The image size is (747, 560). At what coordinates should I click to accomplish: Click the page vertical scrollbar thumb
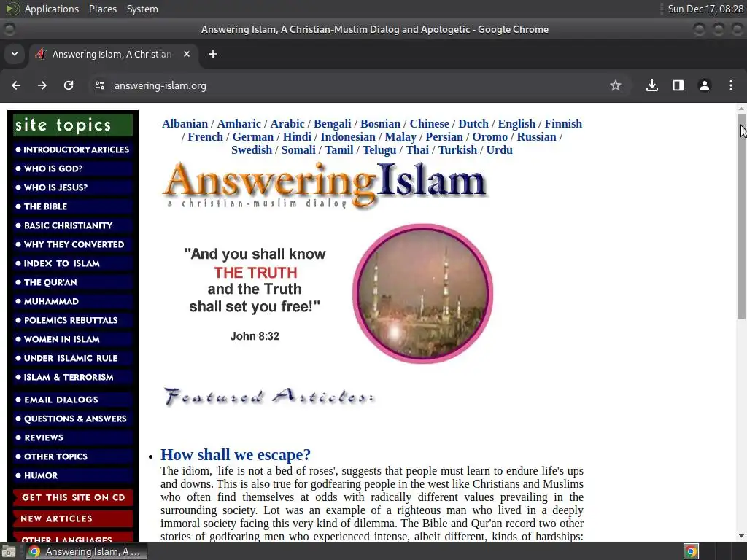click(741, 217)
